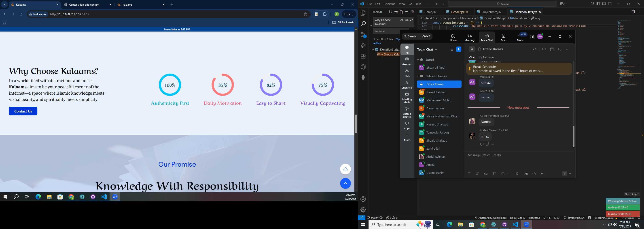Open the Team Chat filter icon

pos(451,49)
